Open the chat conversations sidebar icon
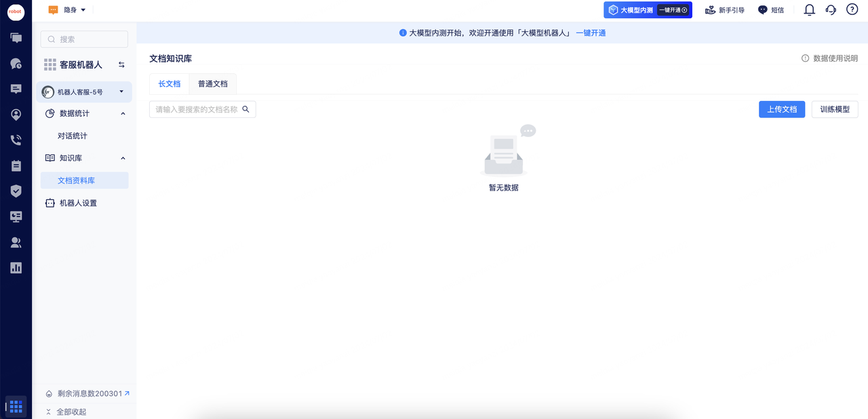The height and width of the screenshot is (419, 868). coord(16,38)
